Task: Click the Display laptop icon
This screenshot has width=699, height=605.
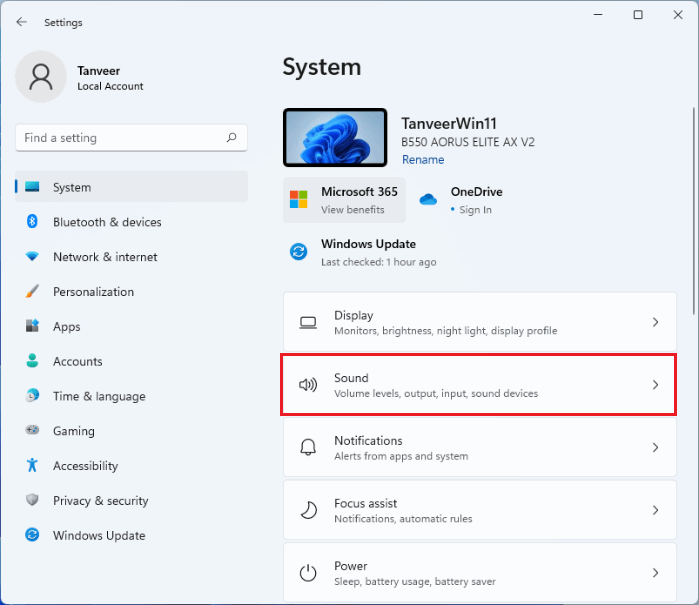Action: tap(308, 322)
